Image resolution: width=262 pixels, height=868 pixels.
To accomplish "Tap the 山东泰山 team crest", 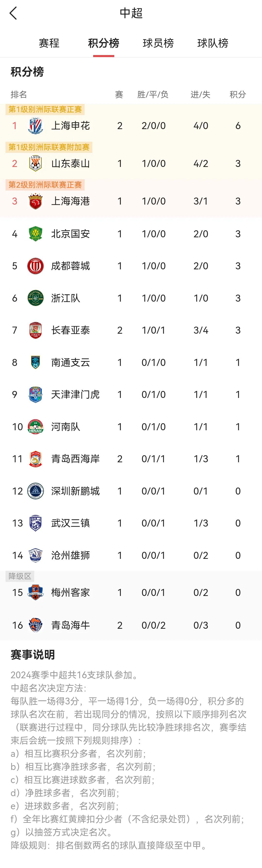I will click(x=35, y=163).
